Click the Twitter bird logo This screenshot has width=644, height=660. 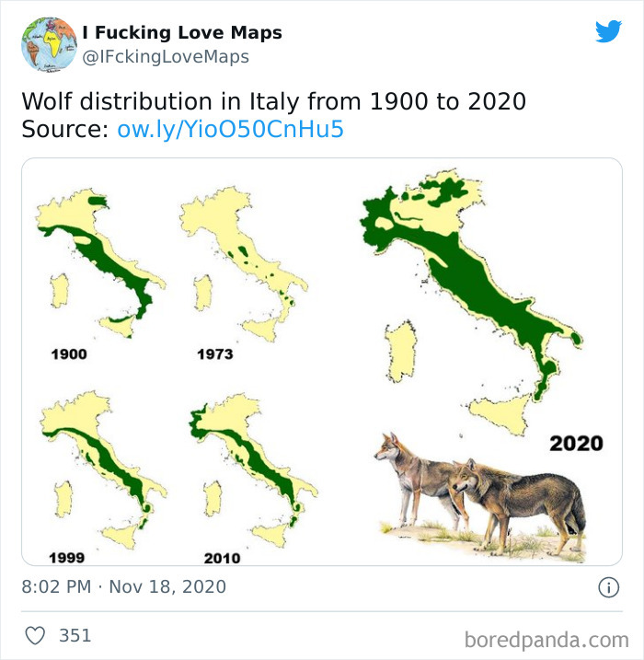(x=608, y=30)
